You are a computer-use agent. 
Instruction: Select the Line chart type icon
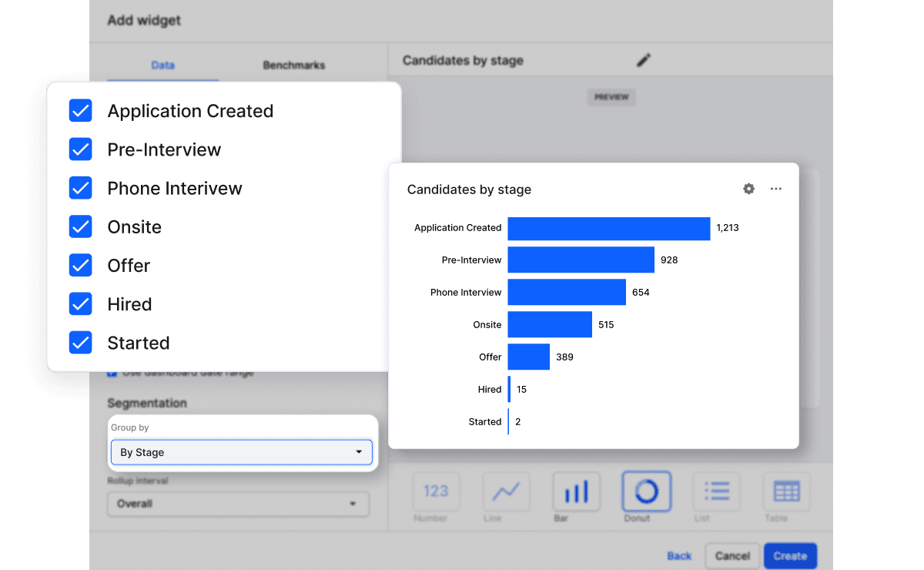coord(506,491)
